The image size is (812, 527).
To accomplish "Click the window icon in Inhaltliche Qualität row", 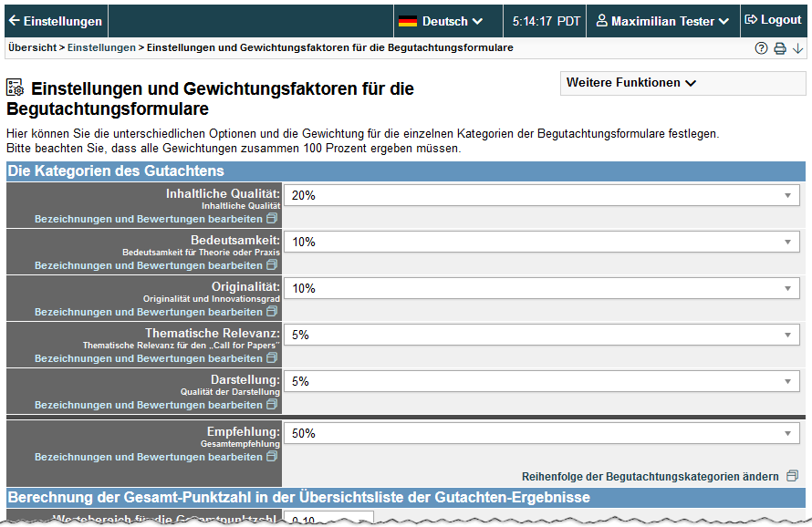I will (272, 219).
